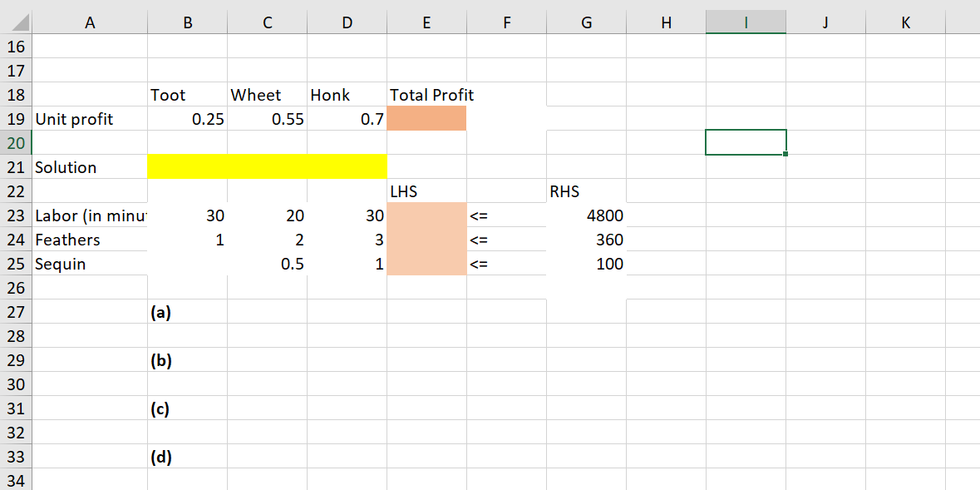Select row 23 header
Image resolution: width=980 pixels, height=490 pixels.
pos(16,215)
